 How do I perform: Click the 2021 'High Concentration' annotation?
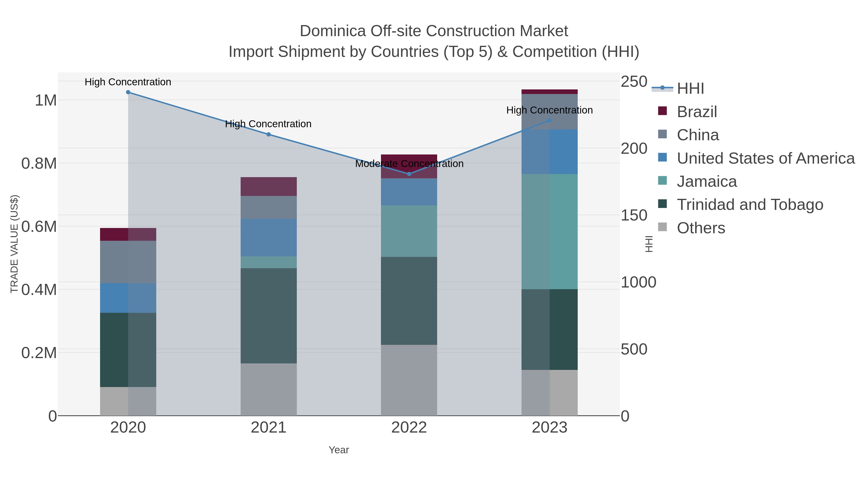point(268,124)
